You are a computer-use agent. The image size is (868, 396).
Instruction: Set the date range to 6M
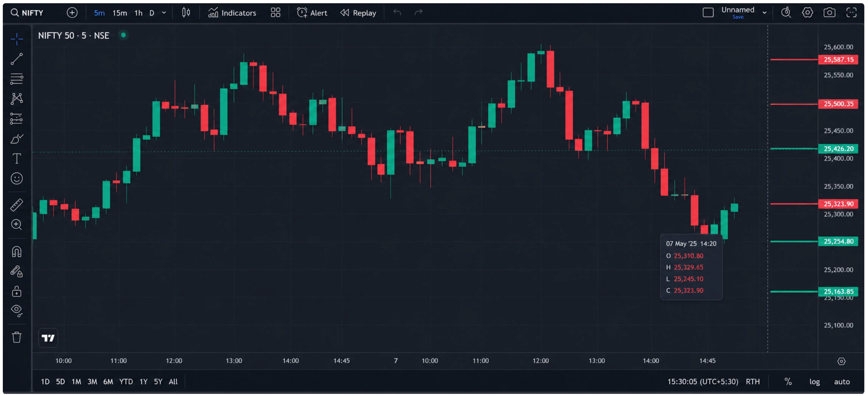[x=108, y=381]
